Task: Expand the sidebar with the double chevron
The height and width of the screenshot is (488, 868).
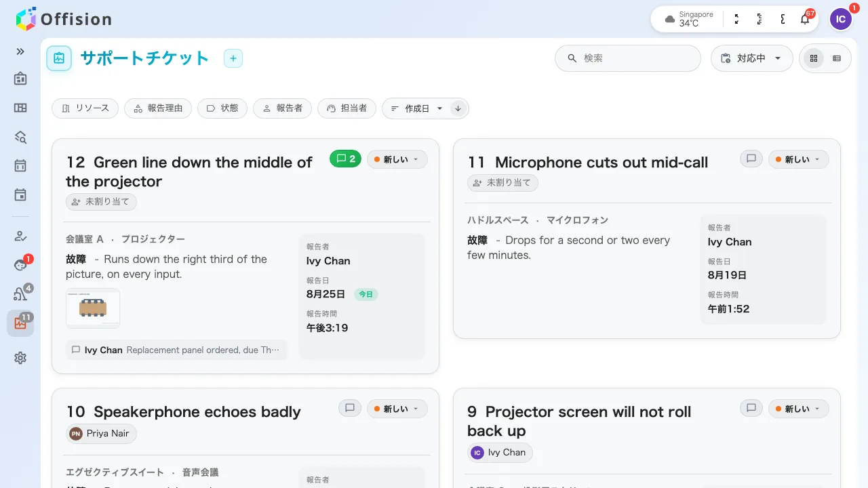Action: 20,52
